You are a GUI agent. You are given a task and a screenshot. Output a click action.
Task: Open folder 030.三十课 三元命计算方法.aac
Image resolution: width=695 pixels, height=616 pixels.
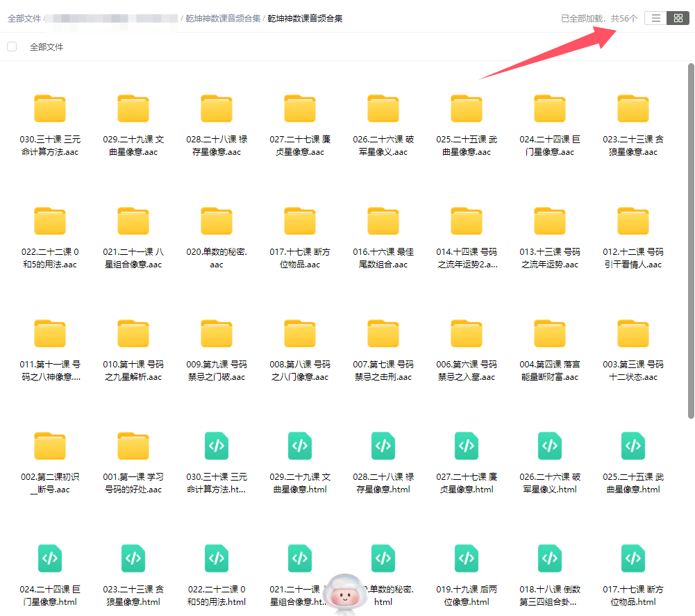pos(50,109)
